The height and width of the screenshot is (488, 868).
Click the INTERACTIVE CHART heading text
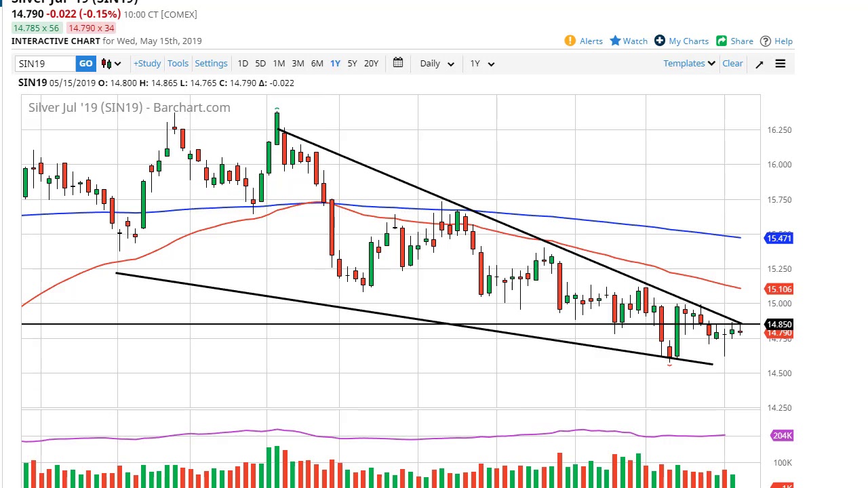click(56, 41)
